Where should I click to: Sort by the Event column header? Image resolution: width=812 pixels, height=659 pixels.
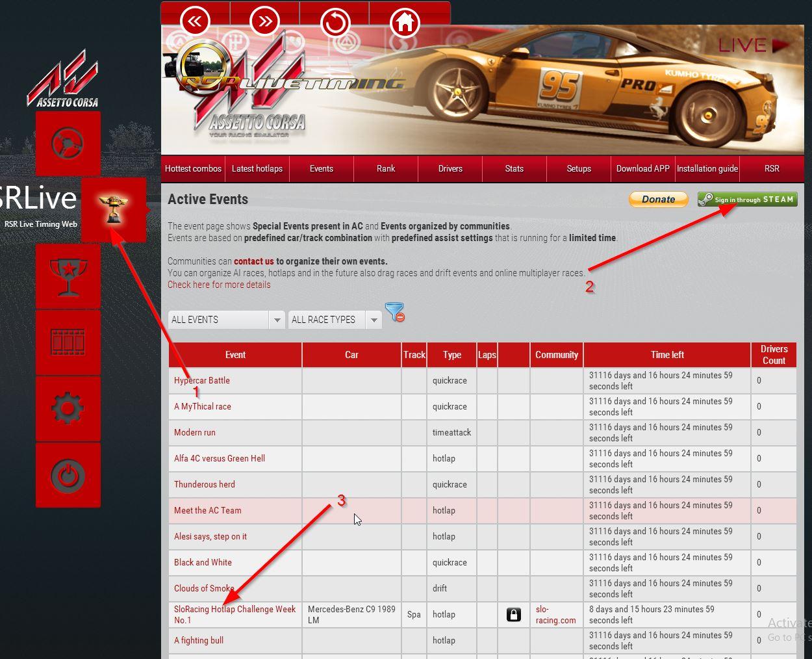pos(235,355)
